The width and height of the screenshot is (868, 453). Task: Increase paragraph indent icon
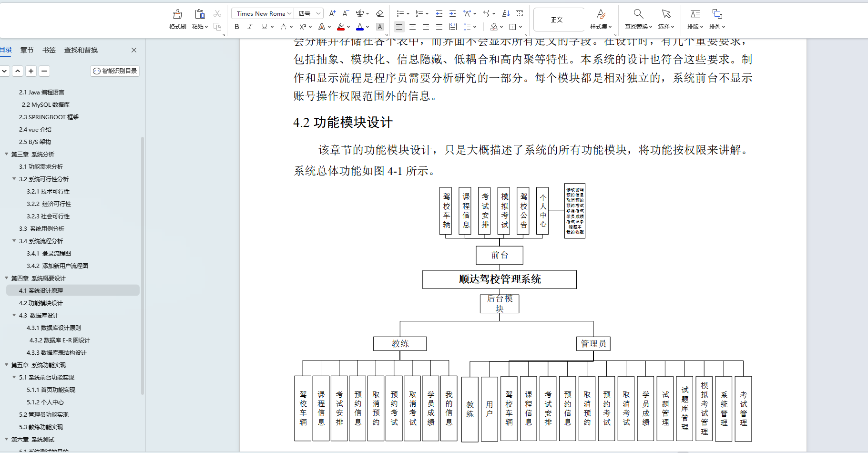click(x=452, y=13)
